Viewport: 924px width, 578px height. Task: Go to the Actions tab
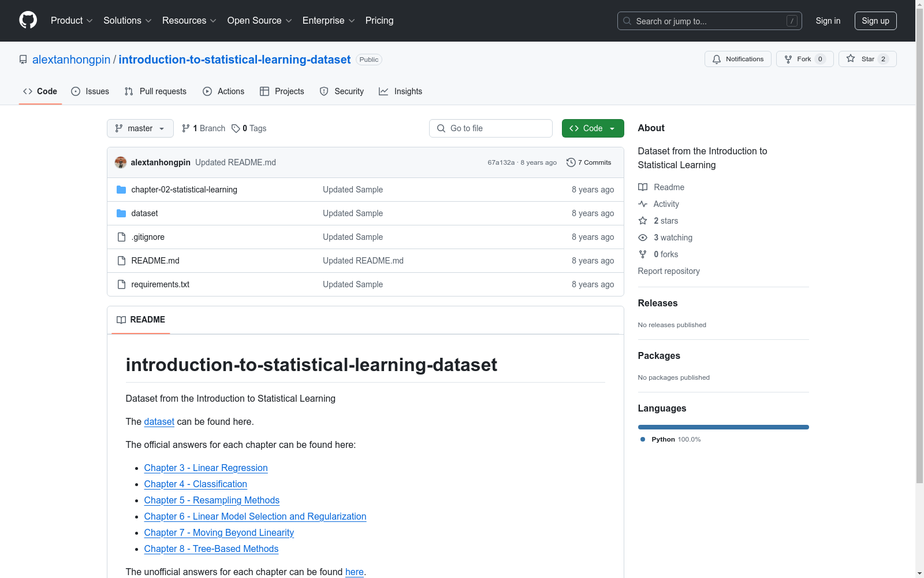point(223,91)
